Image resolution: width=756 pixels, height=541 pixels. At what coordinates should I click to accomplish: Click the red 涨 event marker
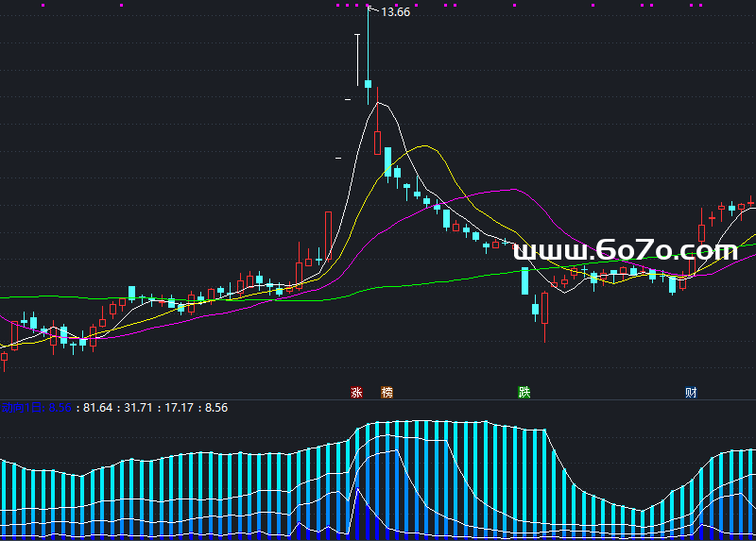357,392
